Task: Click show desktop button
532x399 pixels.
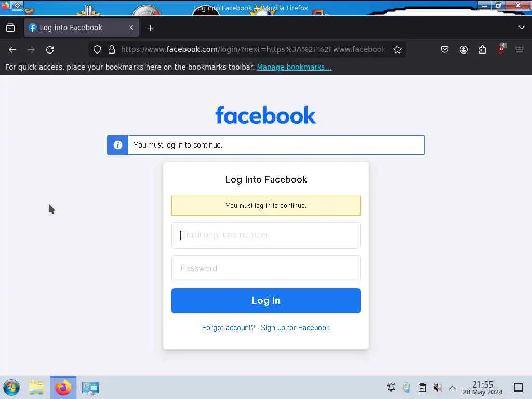Action: pyautogui.click(x=518, y=387)
